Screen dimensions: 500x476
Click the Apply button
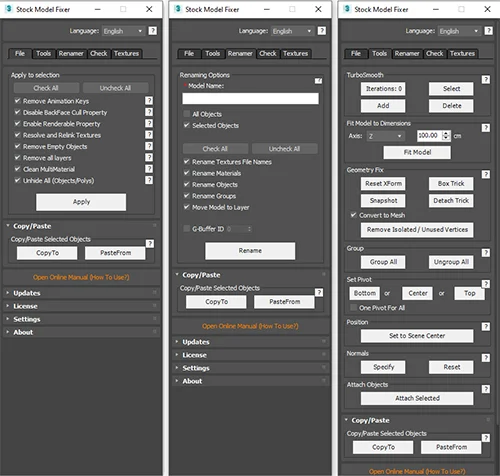(81, 202)
